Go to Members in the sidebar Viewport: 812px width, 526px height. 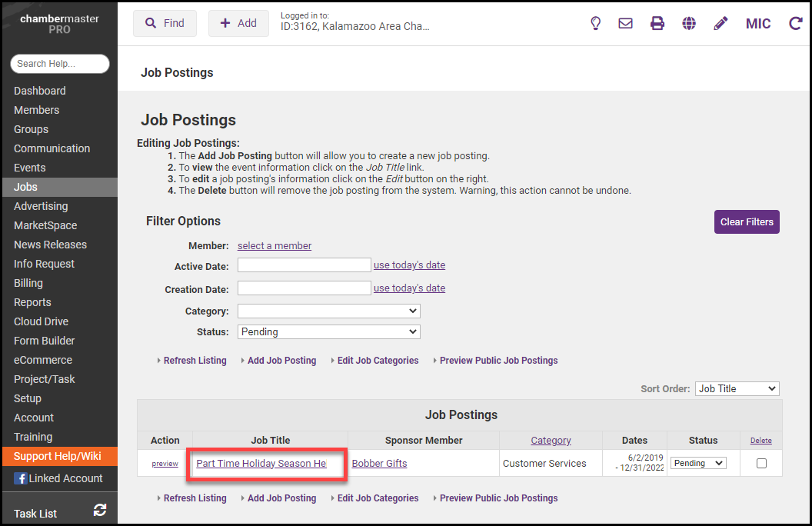(x=36, y=110)
